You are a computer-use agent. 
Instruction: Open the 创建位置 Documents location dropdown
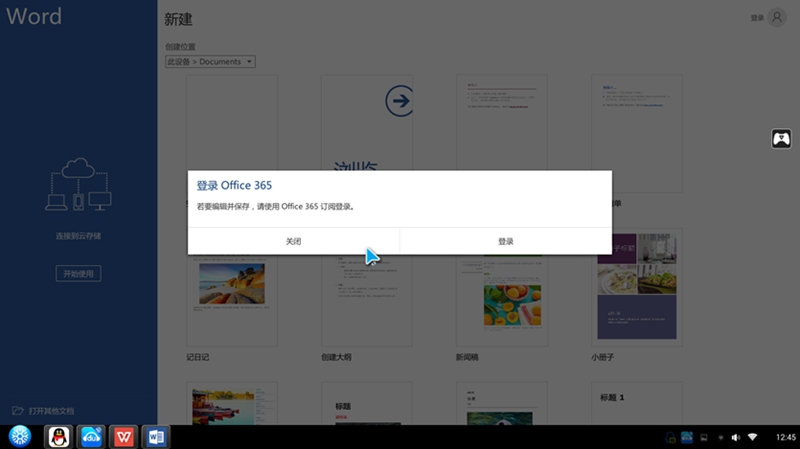210,62
